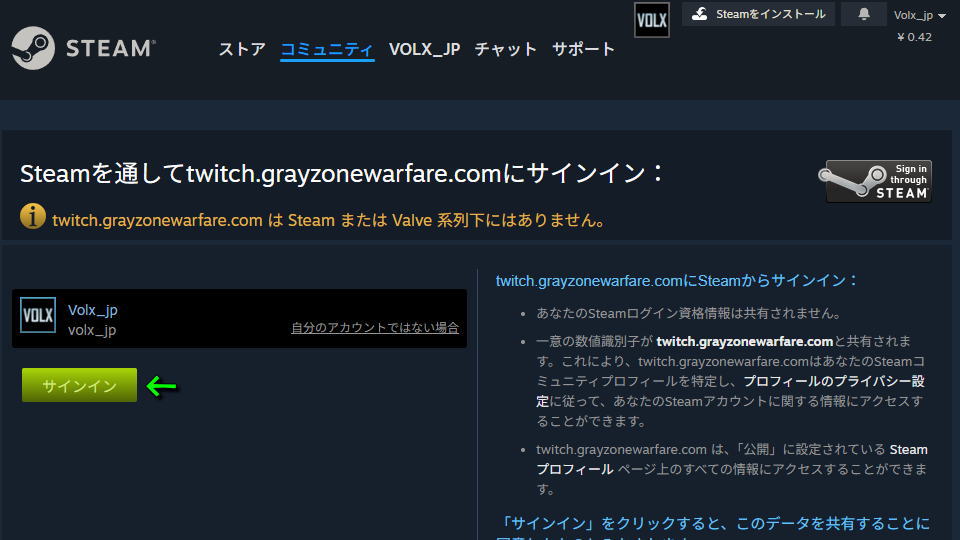Click the bullet あなたのSteamログイン資格情報は共有されません。

(x=689, y=313)
